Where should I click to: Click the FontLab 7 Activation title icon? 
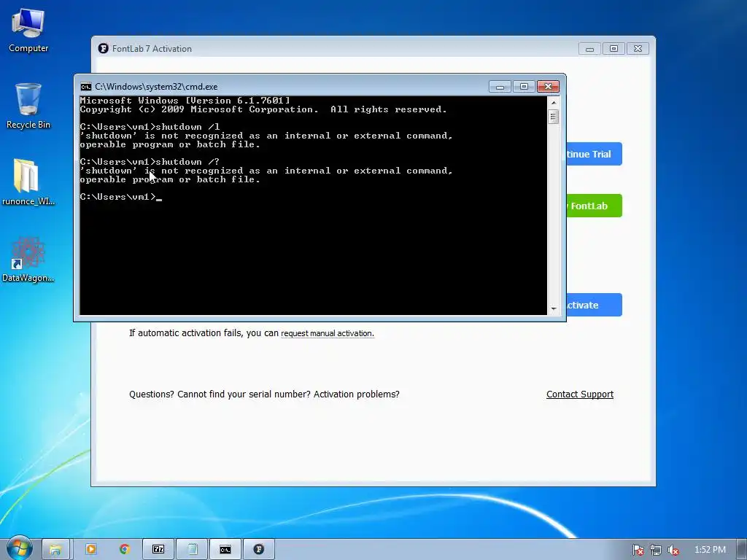pyautogui.click(x=103, y=49)
